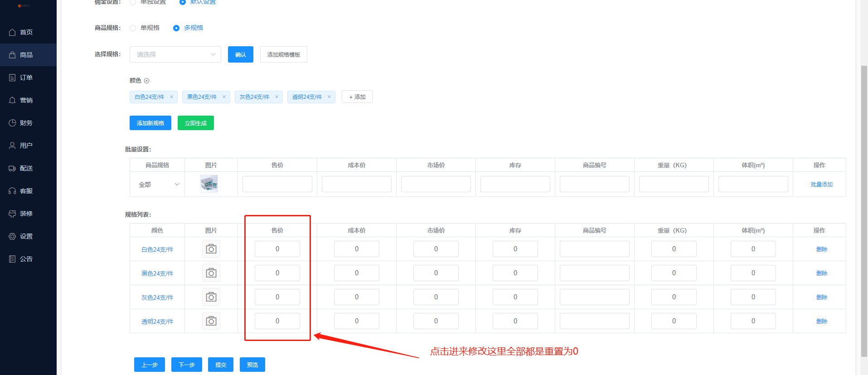Click the 批量添加 link
This screenshot has height=375, width=868.
tap(822, 185)
